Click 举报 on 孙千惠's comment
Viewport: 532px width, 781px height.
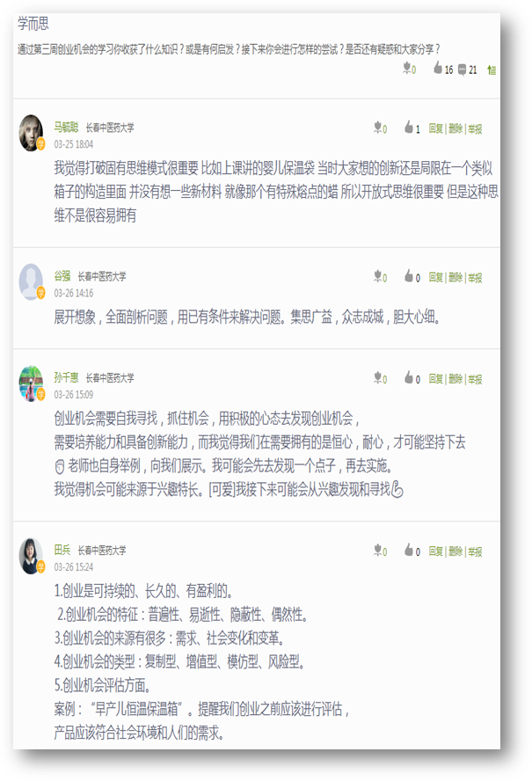[475, 379]
